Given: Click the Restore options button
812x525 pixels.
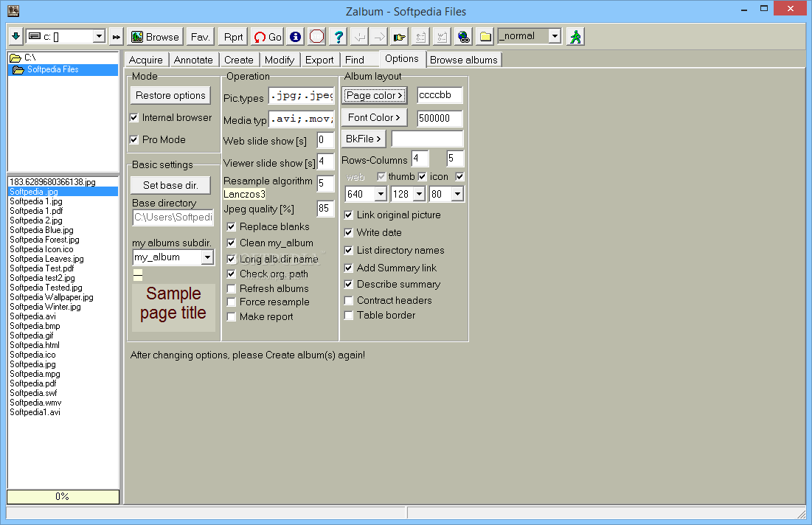Looking at the screenshot, I should [170, 95].
